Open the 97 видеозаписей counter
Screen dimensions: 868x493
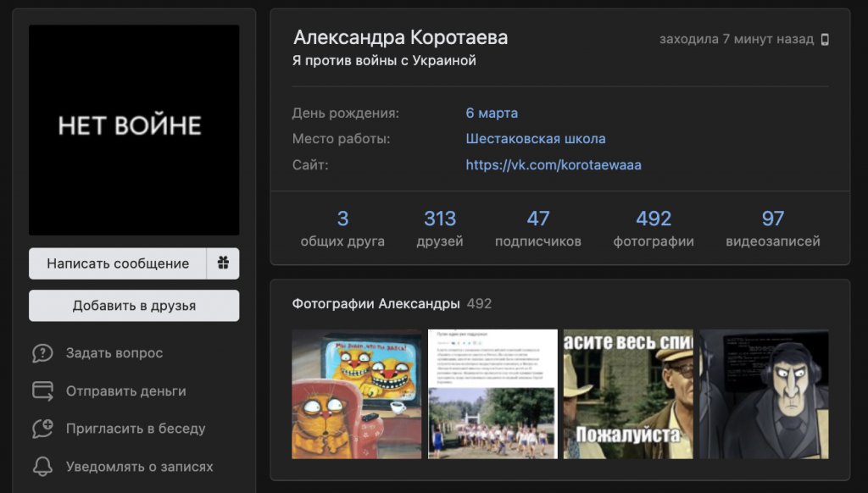(x=773, y=228)
